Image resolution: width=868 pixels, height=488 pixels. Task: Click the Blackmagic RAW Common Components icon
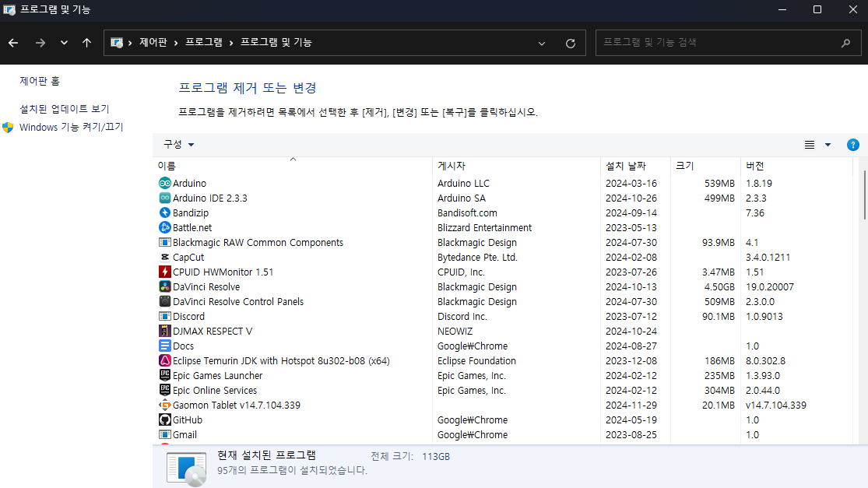tap(164, 242)
